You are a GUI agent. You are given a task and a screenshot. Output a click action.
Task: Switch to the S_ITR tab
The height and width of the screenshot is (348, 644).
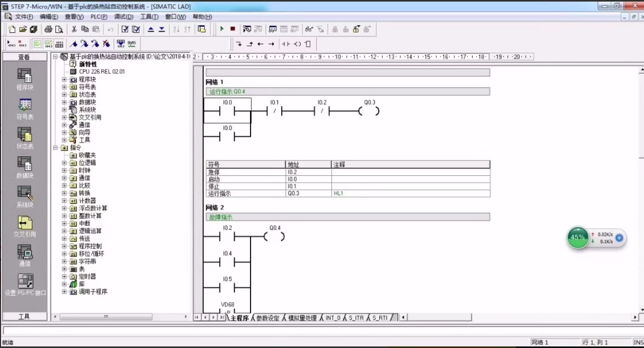(x=357, y=318)
